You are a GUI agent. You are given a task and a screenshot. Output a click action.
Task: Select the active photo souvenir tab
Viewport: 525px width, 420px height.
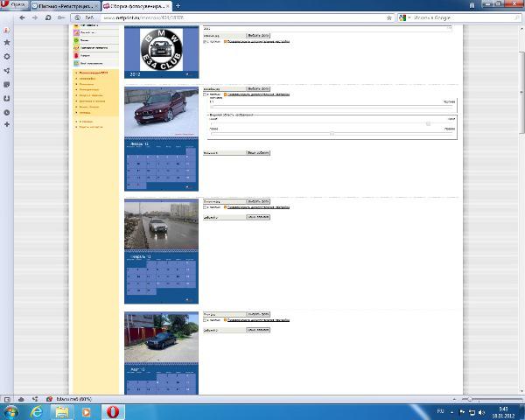[136, 6]
